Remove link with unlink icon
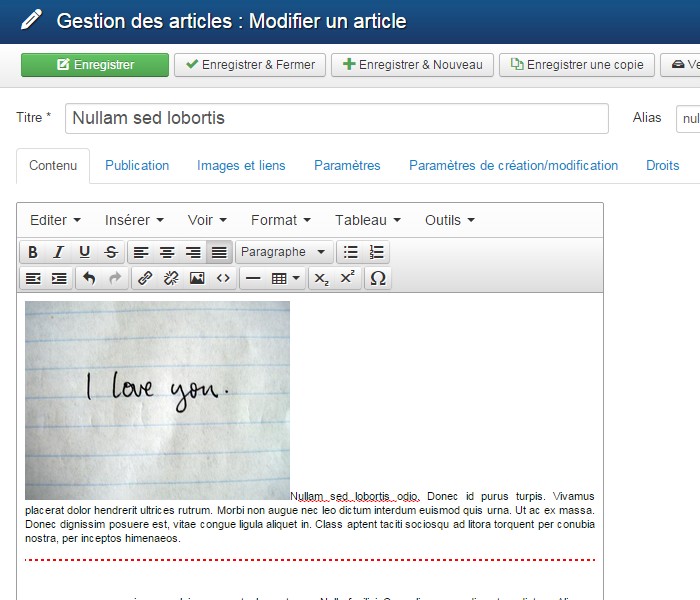Image resolution: width=700 pixels, height=600 pixels. pos(171,279)
